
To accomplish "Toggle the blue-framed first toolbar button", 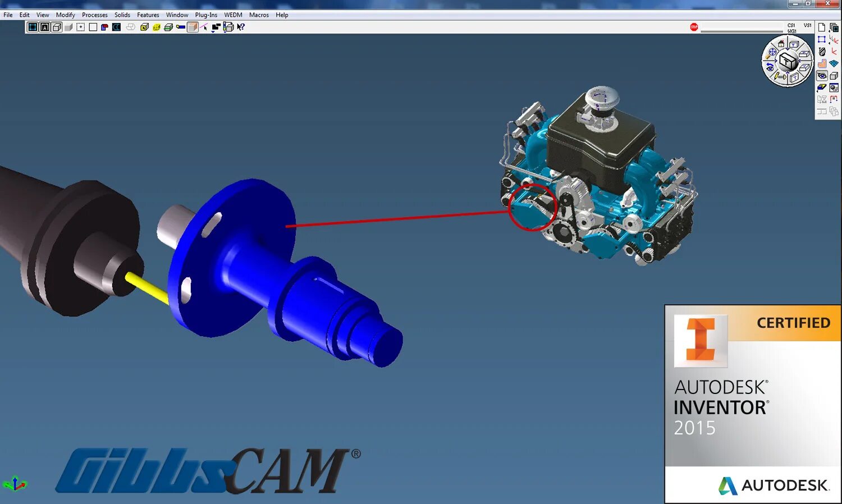I will (x=33, y=27).
